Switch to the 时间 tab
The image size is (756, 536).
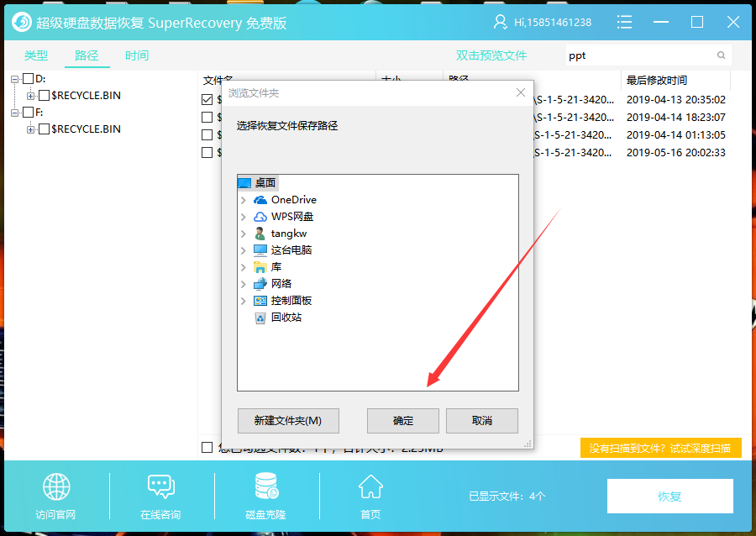click(x=137, y=55)
